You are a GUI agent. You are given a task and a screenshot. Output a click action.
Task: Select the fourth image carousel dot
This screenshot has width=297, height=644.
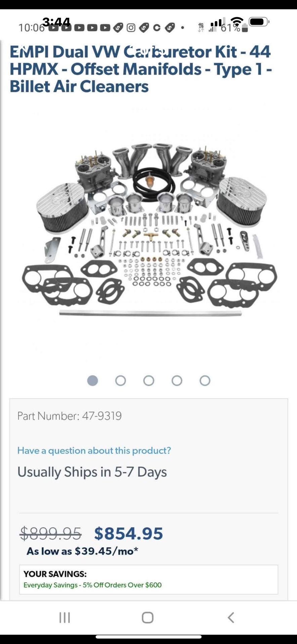pyautogui.click(x=177, y=381)
